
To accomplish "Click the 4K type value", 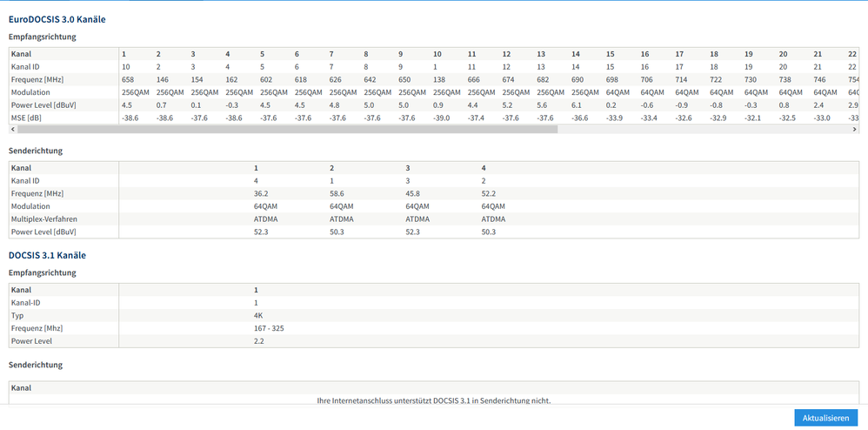I will tap(258, 315).
